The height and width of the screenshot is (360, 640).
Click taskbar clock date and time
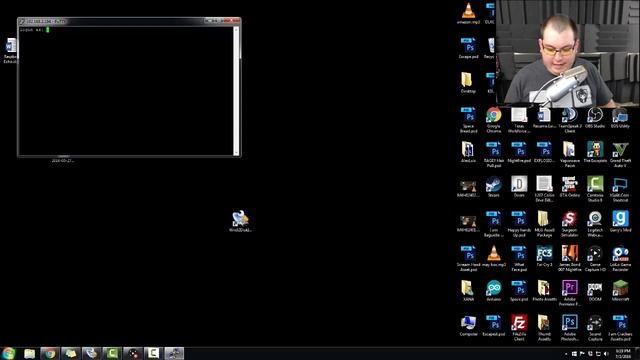click(x=623, y=353)
